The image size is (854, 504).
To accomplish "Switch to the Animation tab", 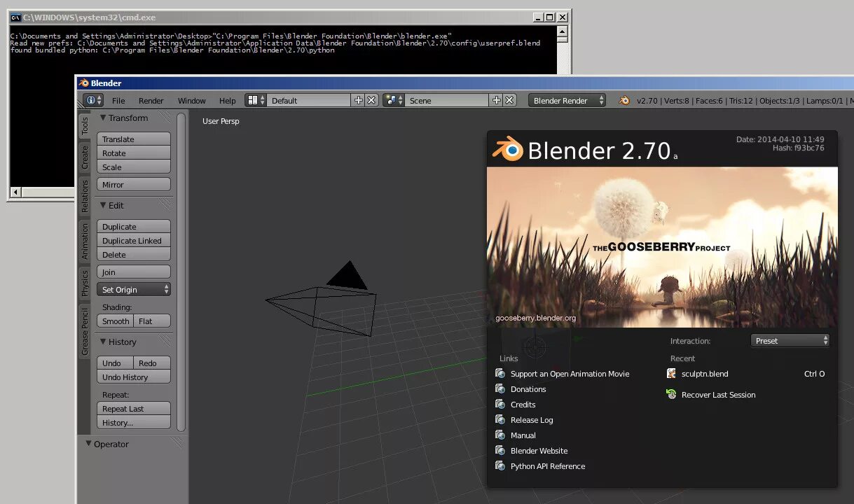I will pos(85,241).
